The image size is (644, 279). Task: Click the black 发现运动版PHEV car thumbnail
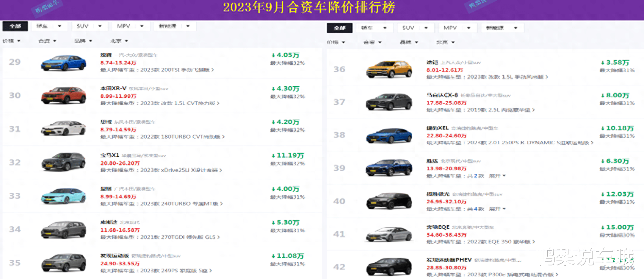[389, 267]
